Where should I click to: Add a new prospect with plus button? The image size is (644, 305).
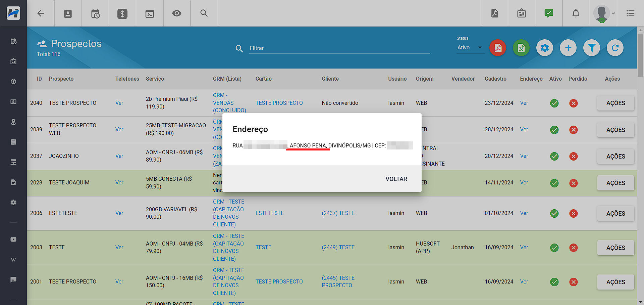point(568,48)
